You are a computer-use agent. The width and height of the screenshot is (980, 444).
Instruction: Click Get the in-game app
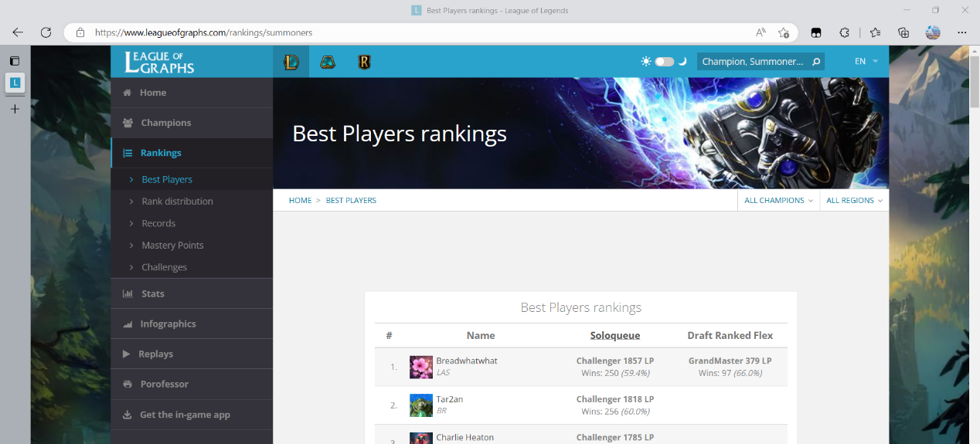[192, 415]
